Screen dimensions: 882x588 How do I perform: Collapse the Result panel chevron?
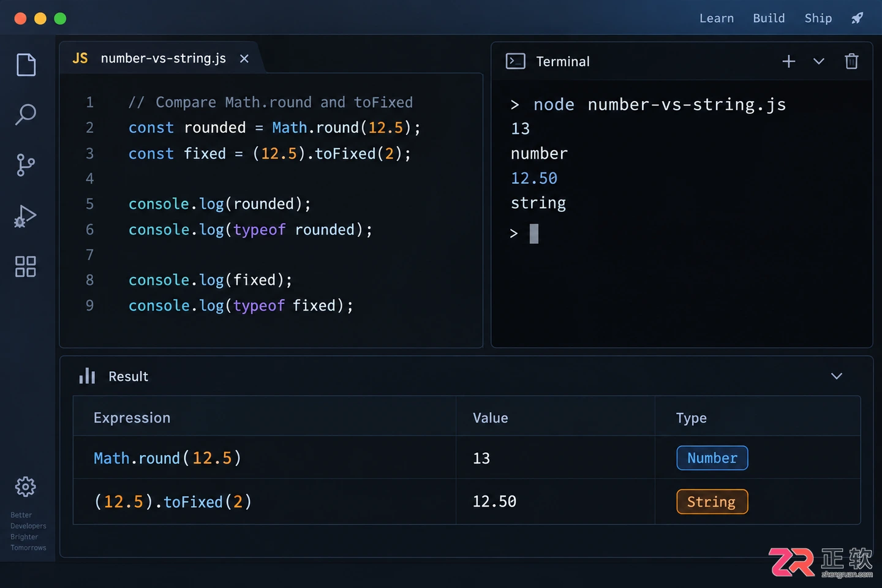point(837,376)
